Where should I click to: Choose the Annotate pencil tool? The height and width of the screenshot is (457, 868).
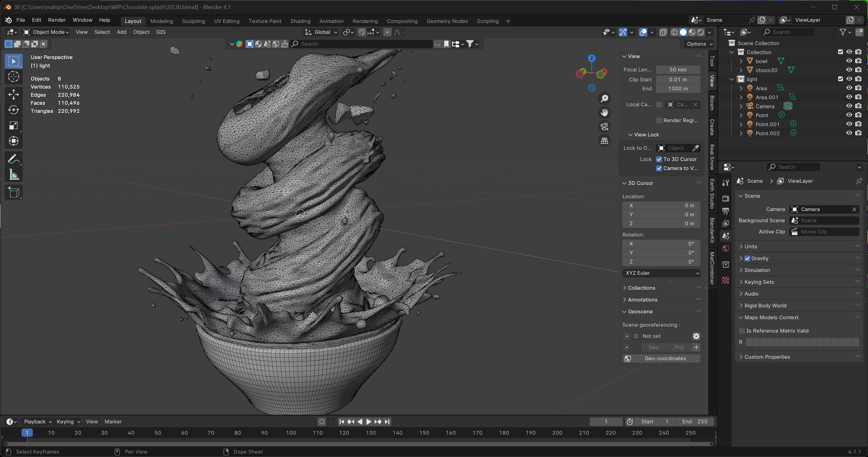click(13, 159)
